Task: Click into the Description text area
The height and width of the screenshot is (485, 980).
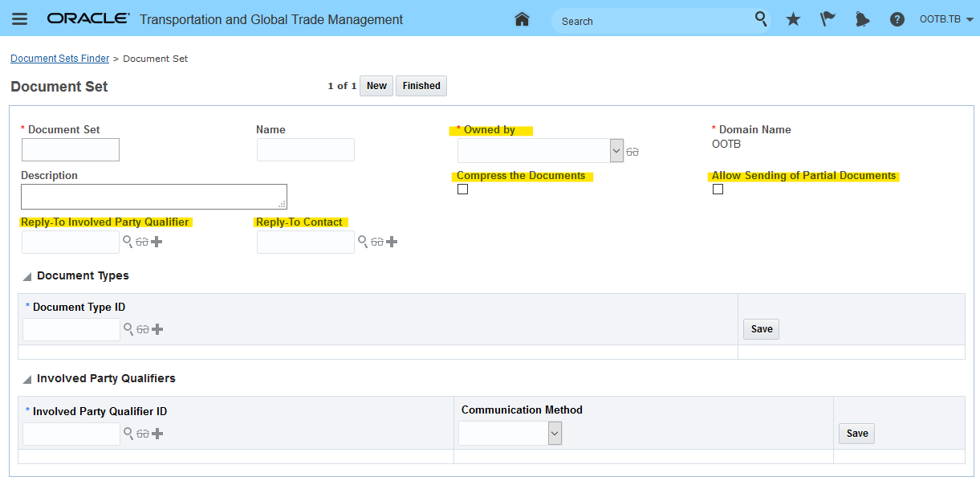Action: tap(154, 197)
